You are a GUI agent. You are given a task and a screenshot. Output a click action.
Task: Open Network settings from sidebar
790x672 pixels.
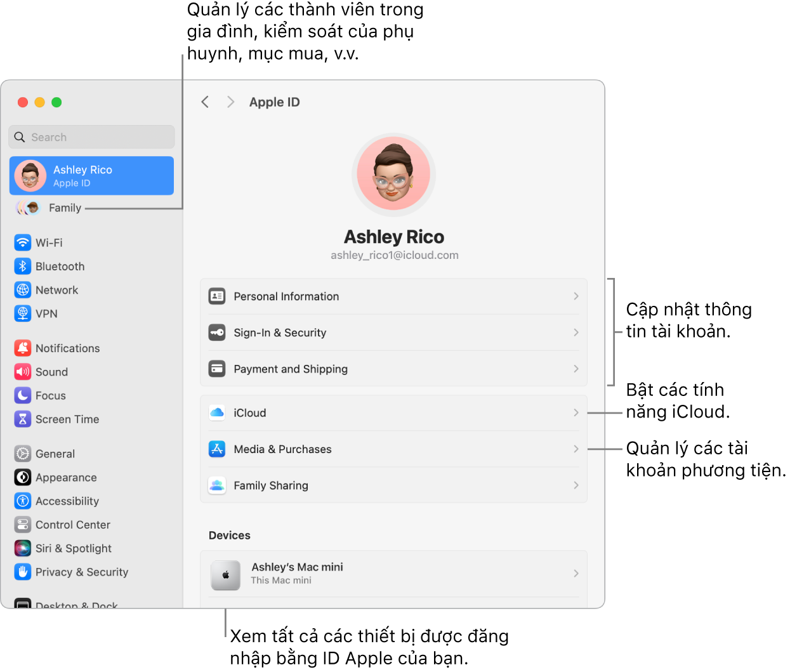[22, 290]
